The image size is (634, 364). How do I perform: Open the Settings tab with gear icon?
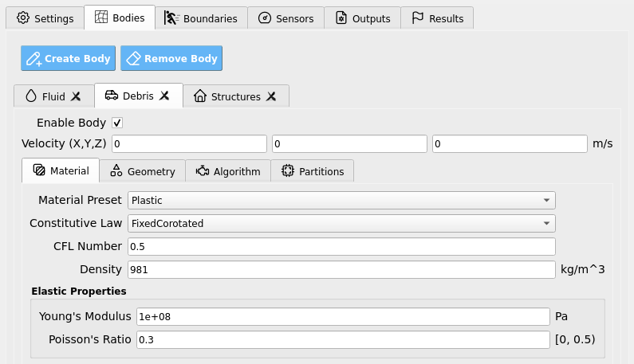click(45, 18)
